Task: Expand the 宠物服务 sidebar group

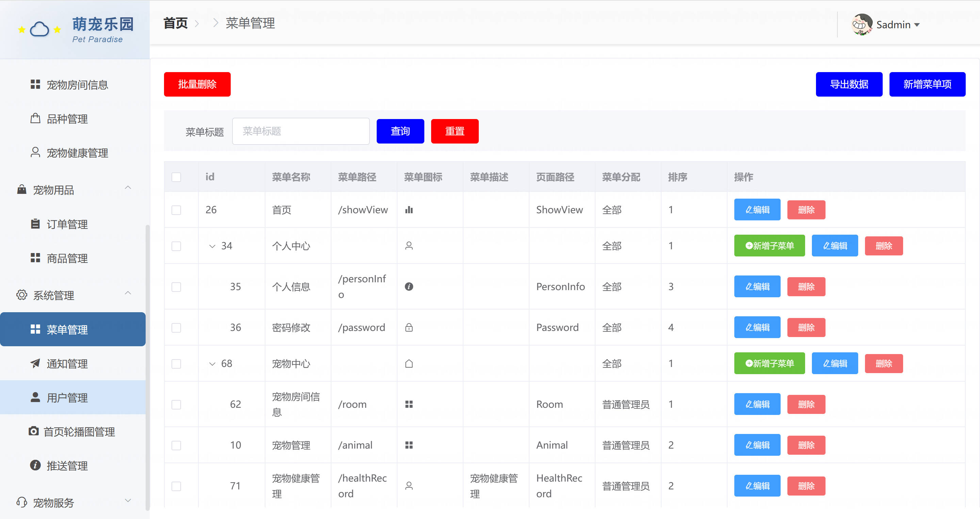Action: coord(128,500)
